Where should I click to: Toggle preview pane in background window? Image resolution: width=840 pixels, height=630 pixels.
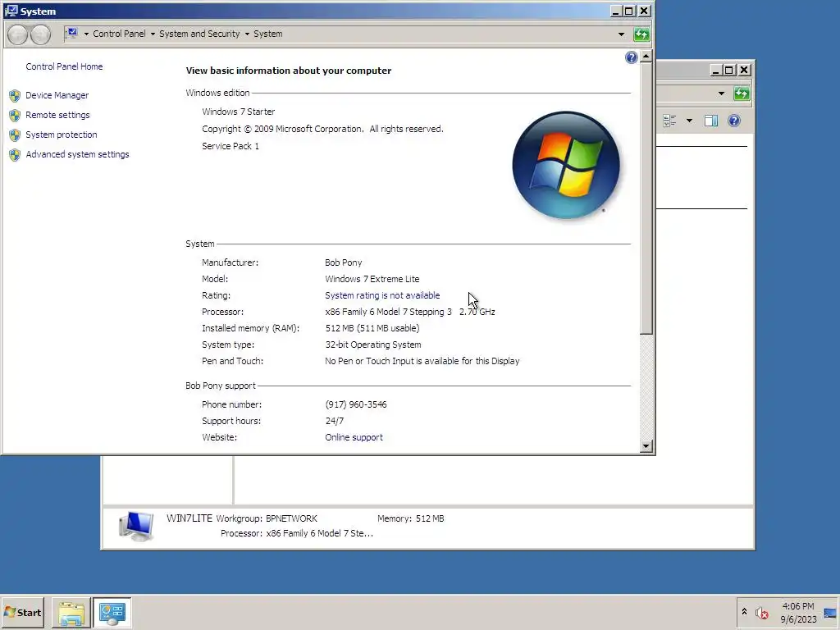click(711, 121)
